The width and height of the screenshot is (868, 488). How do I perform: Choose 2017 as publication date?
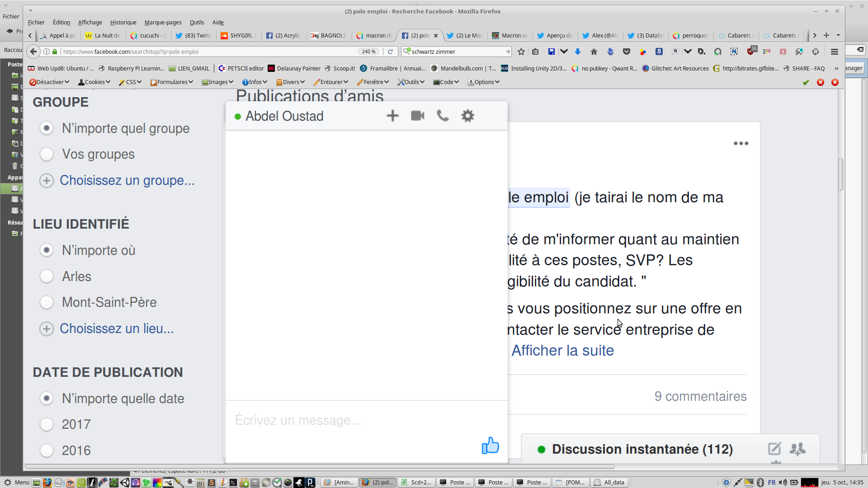pyautogui.click(x=47, y=424)
